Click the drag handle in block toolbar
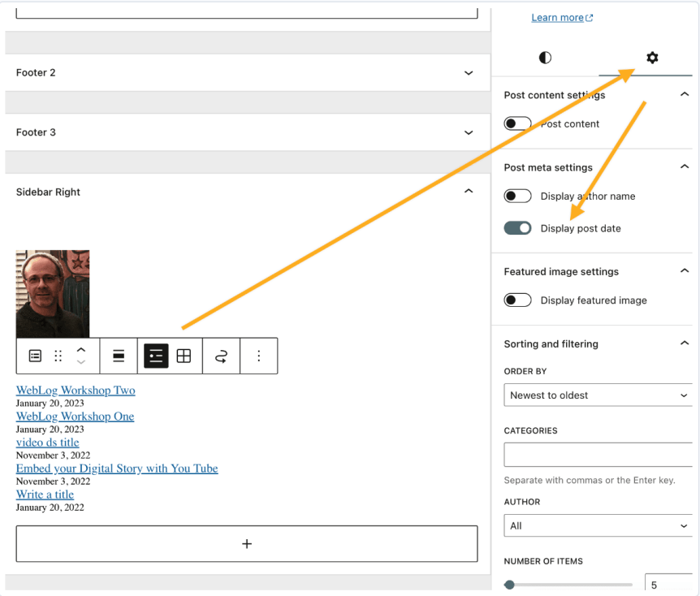 pyautogui.click(x=58, y=356)
